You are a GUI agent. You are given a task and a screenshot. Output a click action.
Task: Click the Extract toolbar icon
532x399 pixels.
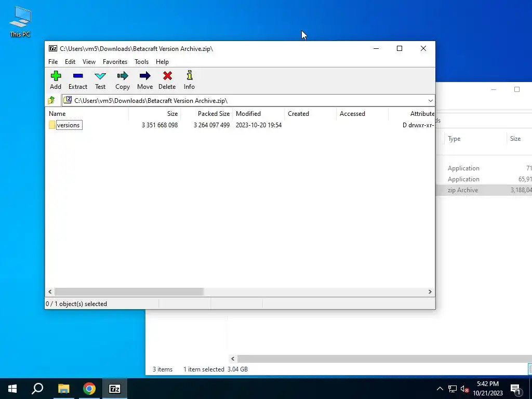[x=78, y=80]
